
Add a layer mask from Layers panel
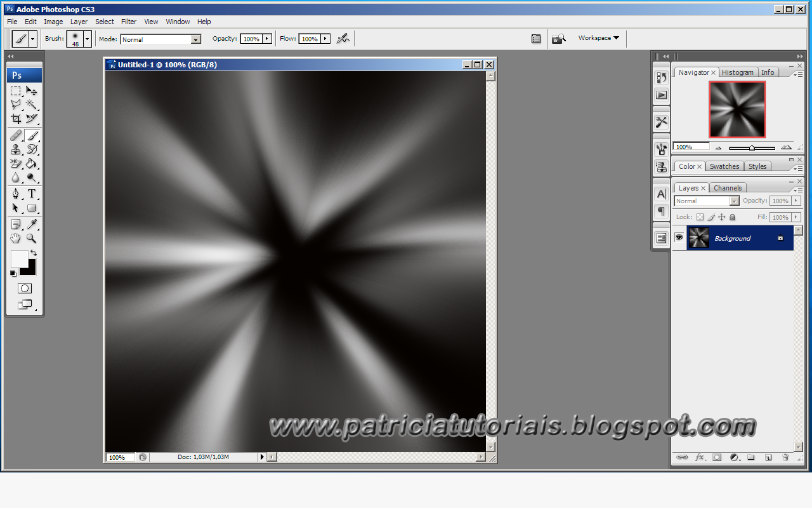pyautogui.click(x=717, y=457)
